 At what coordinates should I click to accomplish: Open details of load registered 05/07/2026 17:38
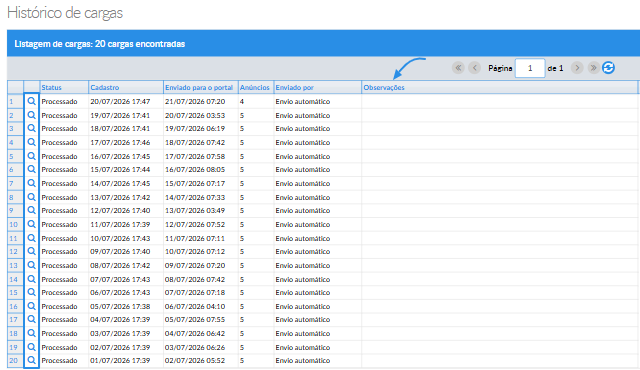pyautogui.click(x=31, y=306)
